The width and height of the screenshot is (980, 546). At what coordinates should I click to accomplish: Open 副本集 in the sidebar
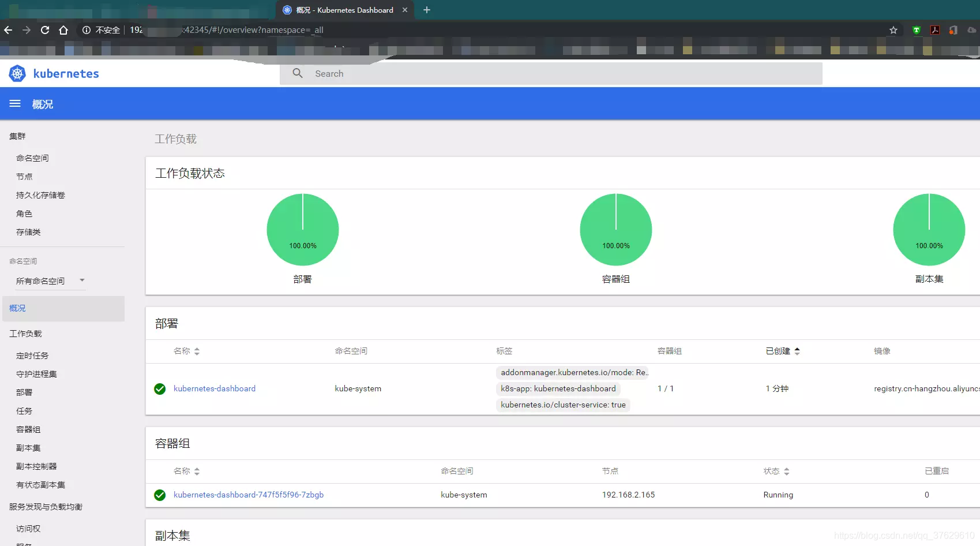28,448
